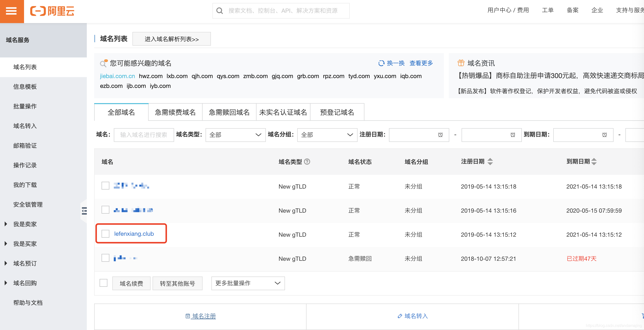Screen dimensions: 644x330
Task: Open the 域名类型 dropdown
Action: click(235, 135)
